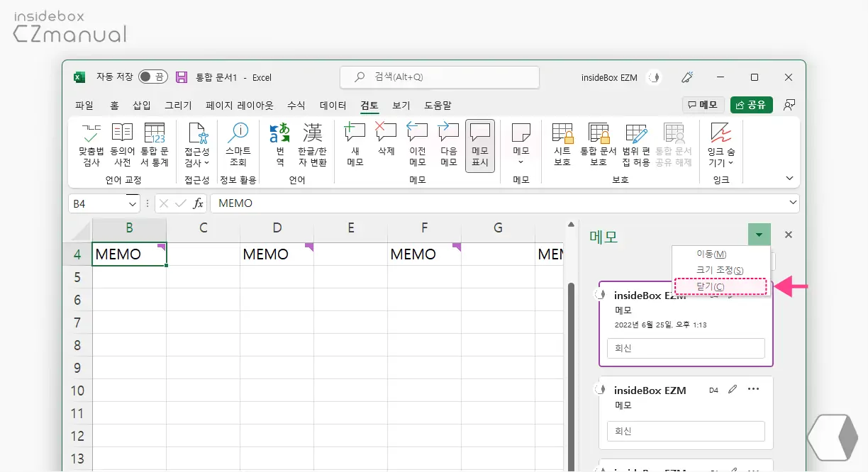Open the 접근성 검사 accessibility checker
This screenshot has width=868, height=472.
point(197,145)
